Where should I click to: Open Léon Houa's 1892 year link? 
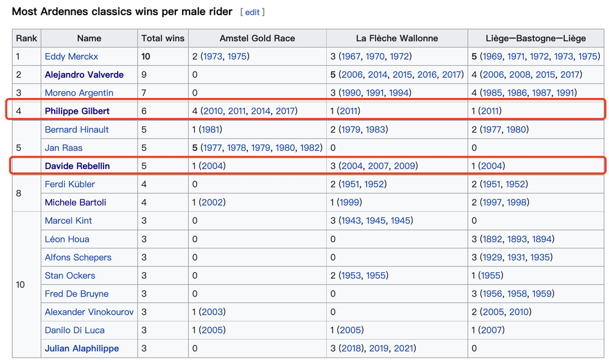click(492, 239)
